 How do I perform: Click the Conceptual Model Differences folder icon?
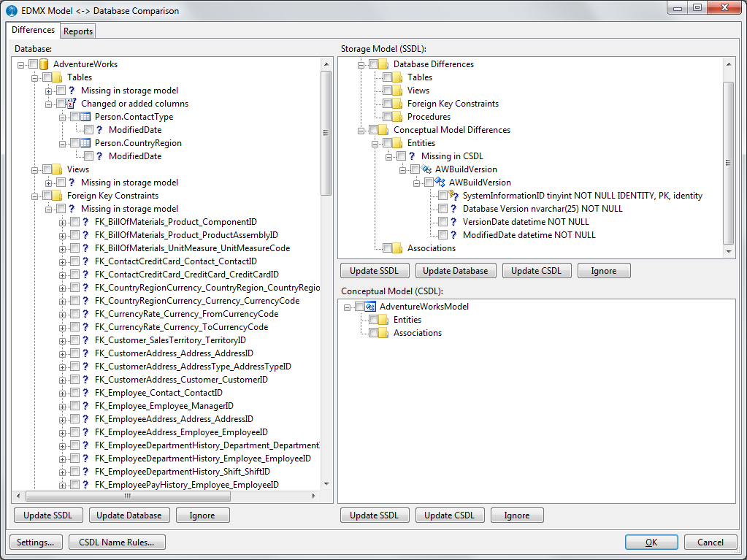tap(383, 129)
